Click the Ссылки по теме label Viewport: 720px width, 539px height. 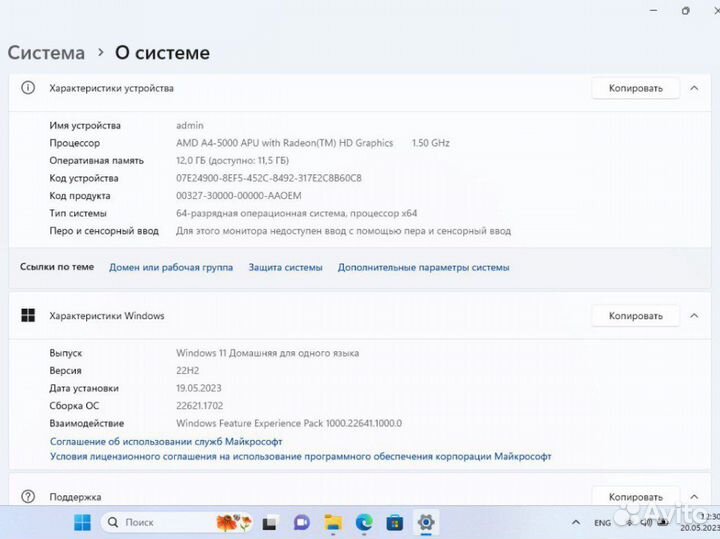click(x=57, y=267)
